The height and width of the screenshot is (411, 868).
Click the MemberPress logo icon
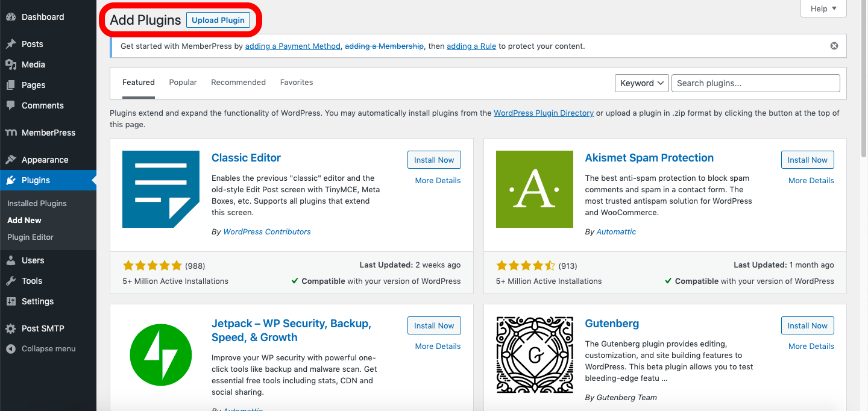coord(11,133)
